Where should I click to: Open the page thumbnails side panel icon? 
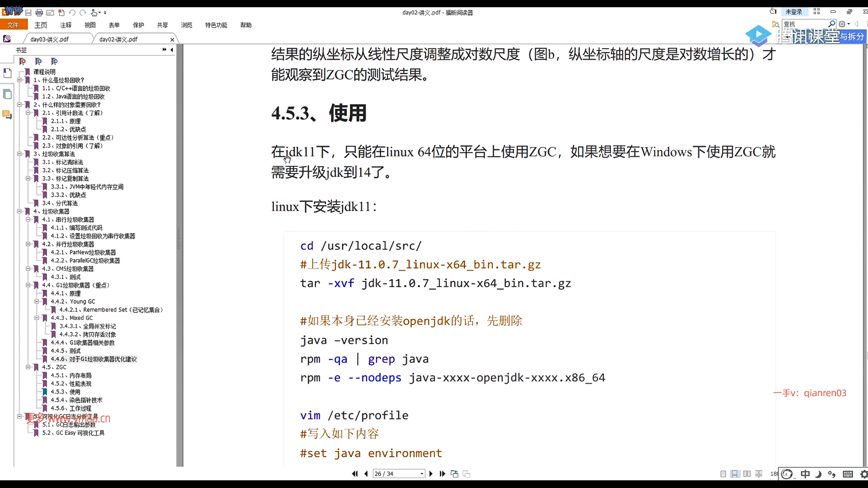tap(7, 94)
